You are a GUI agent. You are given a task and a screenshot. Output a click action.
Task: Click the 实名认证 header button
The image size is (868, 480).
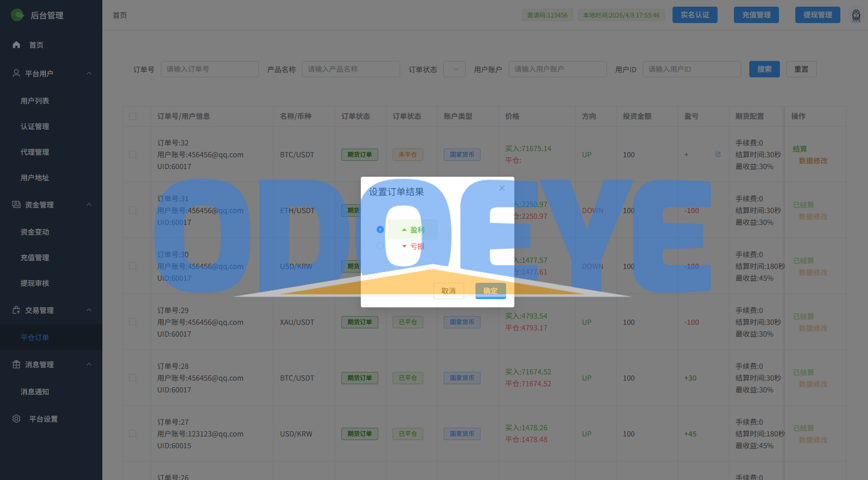pyautogui.click(x=695, y=15)
